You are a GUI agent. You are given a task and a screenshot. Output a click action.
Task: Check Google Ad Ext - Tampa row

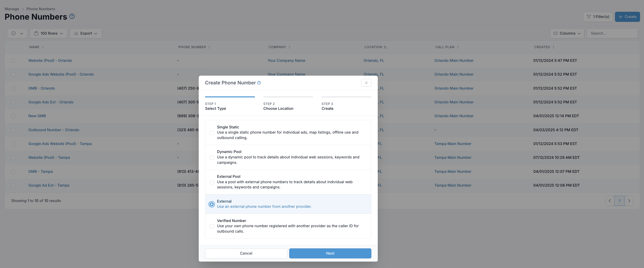[x=14, y=185]
